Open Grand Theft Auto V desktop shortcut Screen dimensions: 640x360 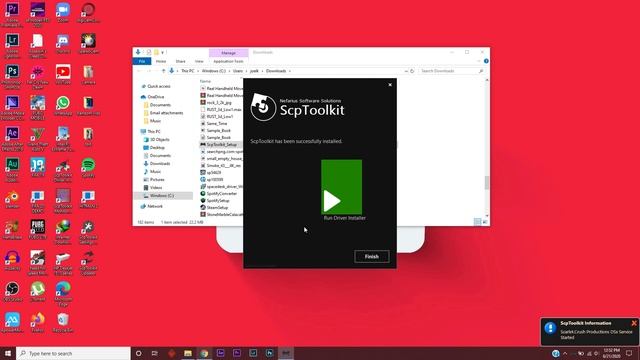pos(38,138)
